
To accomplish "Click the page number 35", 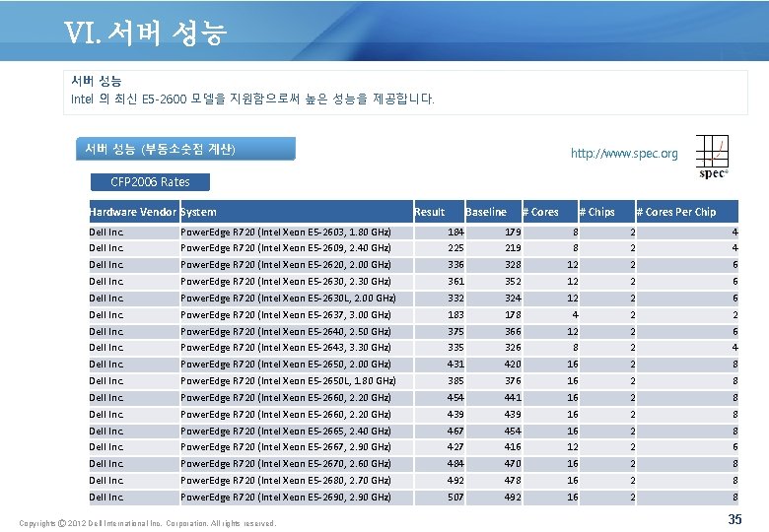I will 734,519.
